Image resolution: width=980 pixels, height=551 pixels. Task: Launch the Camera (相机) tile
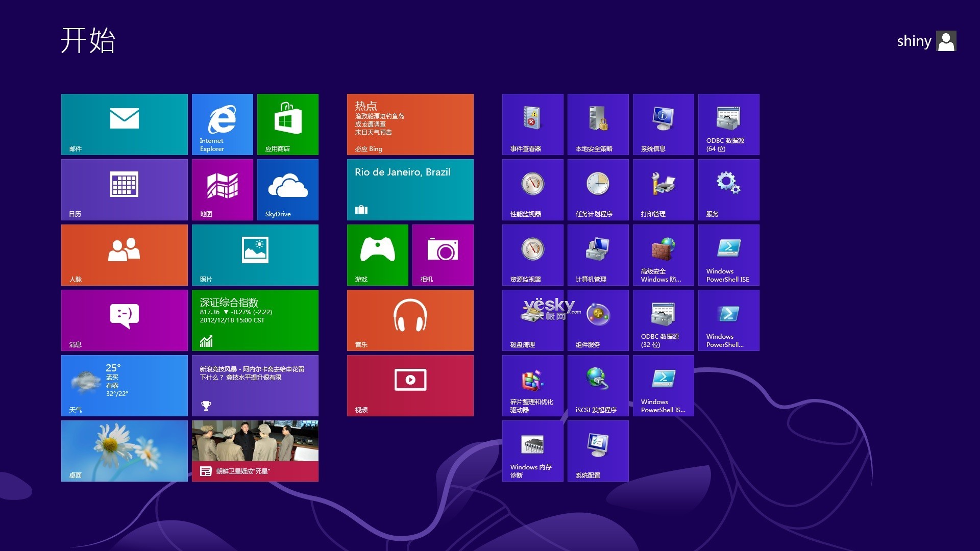coord(443,255)
